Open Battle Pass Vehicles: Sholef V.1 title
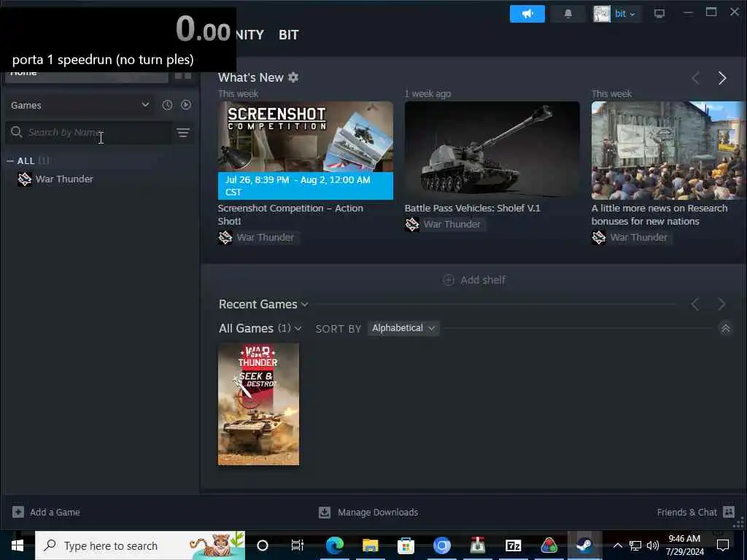747x560 pixels. (473, 208)
